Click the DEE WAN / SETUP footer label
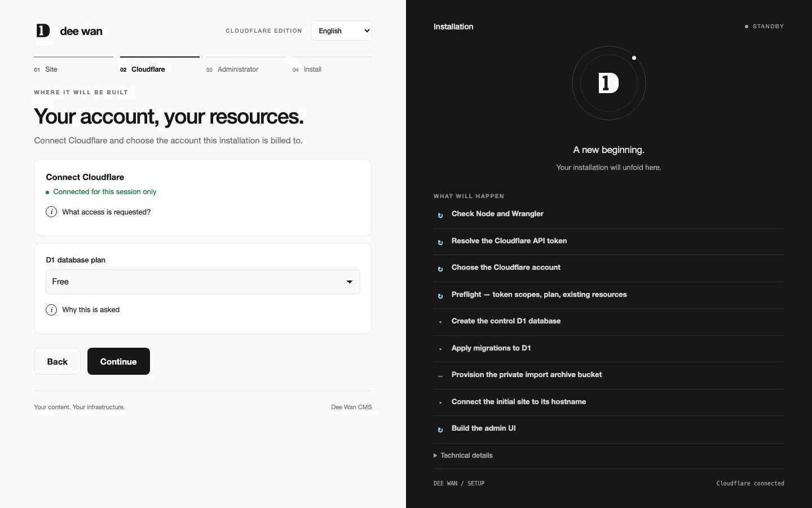This screenshot has height=508, width=812. tap(459, 484)
